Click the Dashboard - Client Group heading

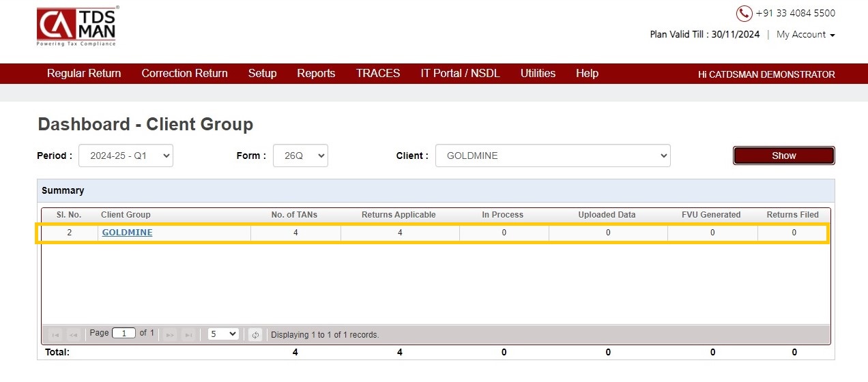(x=145, y=124)
